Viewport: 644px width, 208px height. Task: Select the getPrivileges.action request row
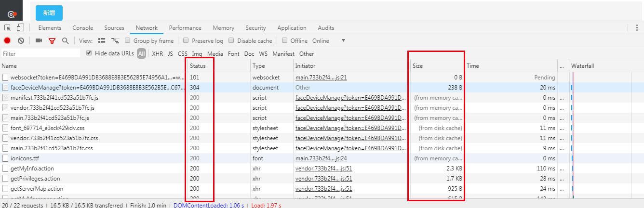pos(322,179)
